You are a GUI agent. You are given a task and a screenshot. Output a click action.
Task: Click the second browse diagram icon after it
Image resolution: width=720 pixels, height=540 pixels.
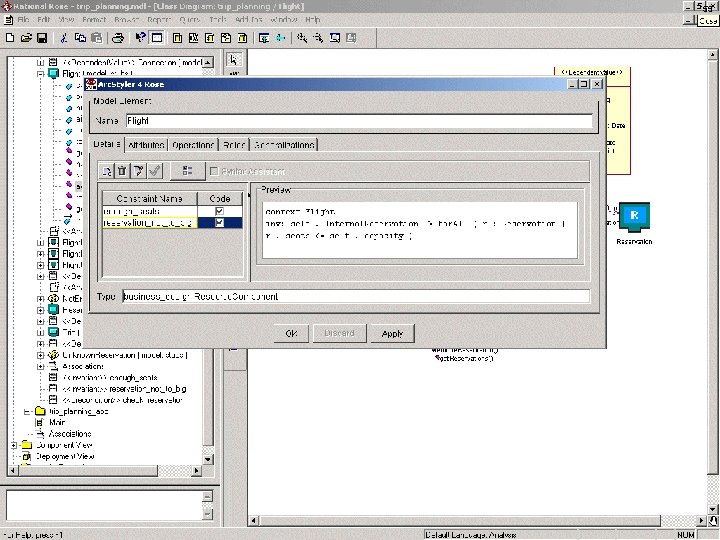tap(193, 38)
